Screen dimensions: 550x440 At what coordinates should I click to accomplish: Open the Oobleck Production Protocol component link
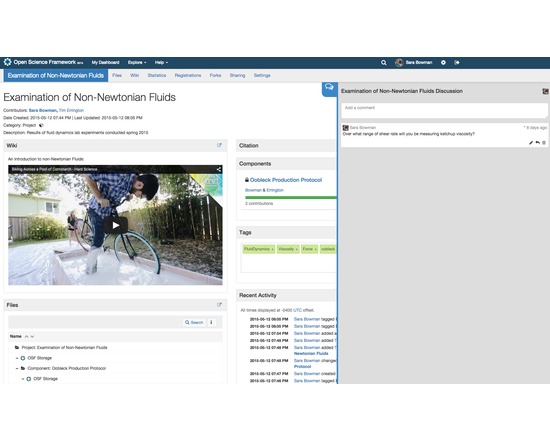(286, 180)
